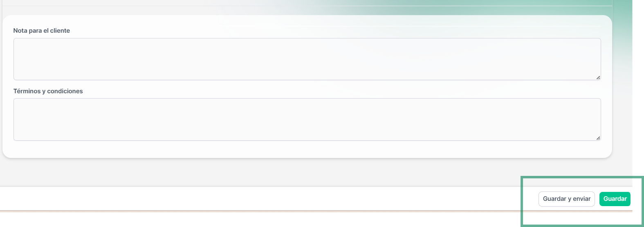Choose the white outlined Guardar y enviar option
644x227 pixels.
(567, 199)
